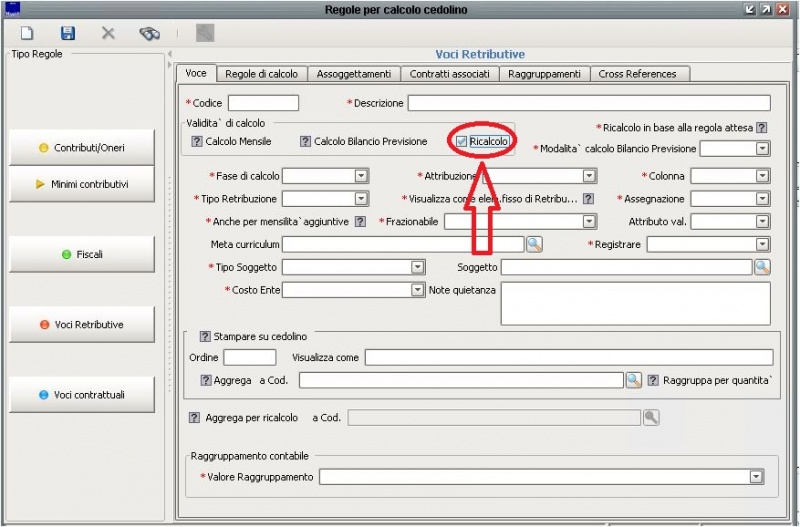This screenshot has height=527, width=800.
Task: Toggle the Ricalcolo checkbox
Action: click(461, 142)
